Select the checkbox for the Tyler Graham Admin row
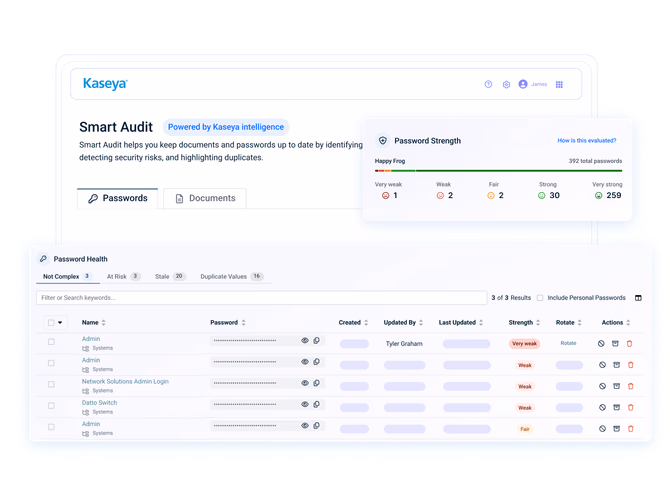 (51, 342)
